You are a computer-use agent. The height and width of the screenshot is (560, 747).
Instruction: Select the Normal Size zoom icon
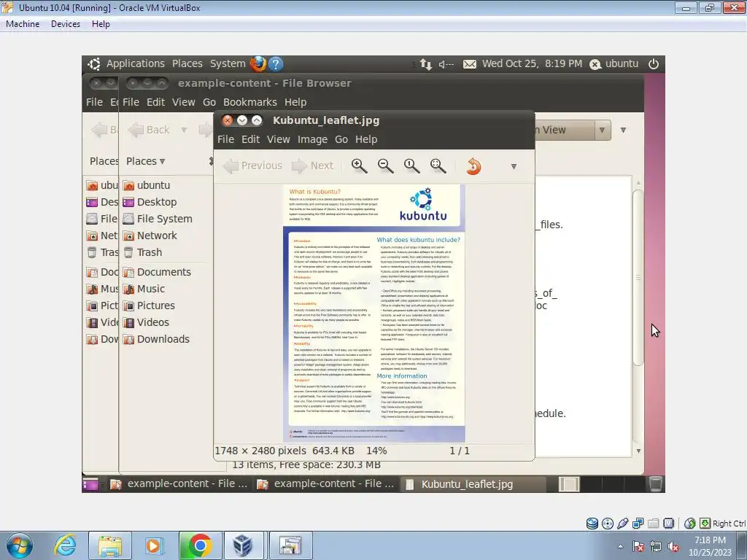click(x=411, y=166)
